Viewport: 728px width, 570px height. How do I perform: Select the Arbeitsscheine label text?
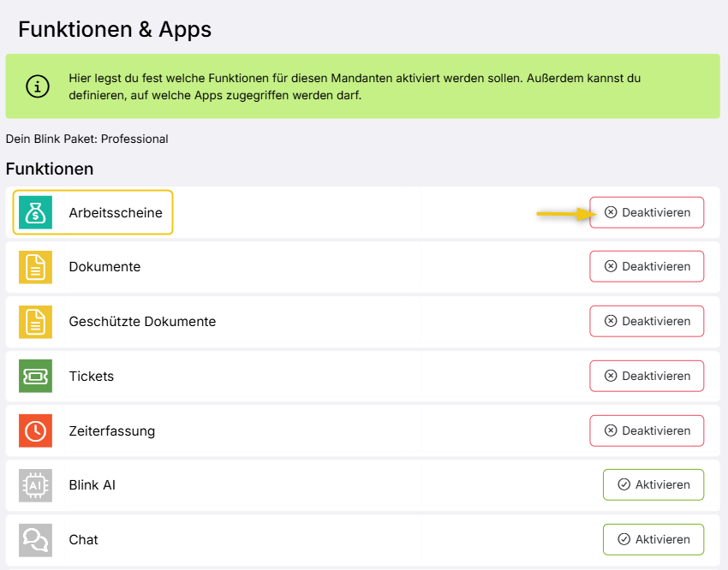click(x=116, y=213)
